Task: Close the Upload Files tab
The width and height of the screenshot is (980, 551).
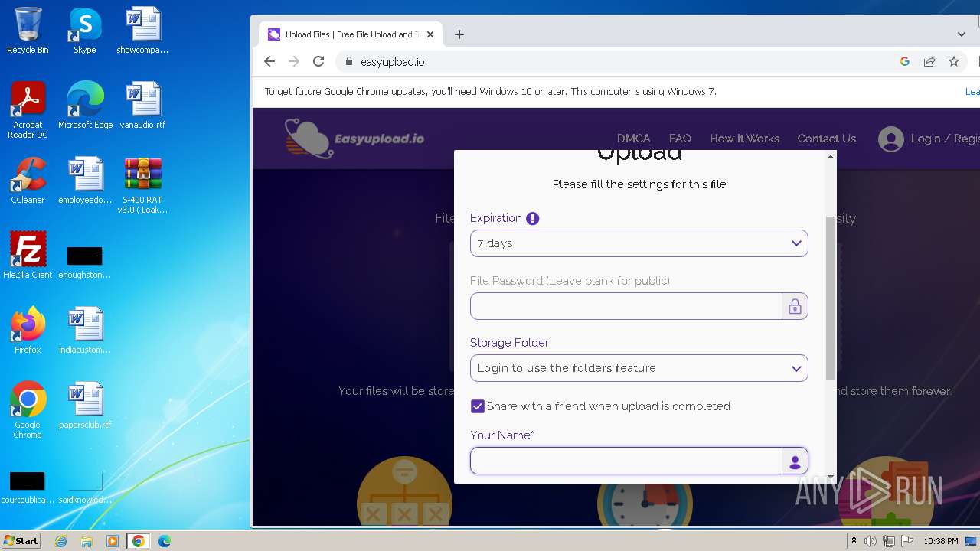Action: (x=430, y=34)
